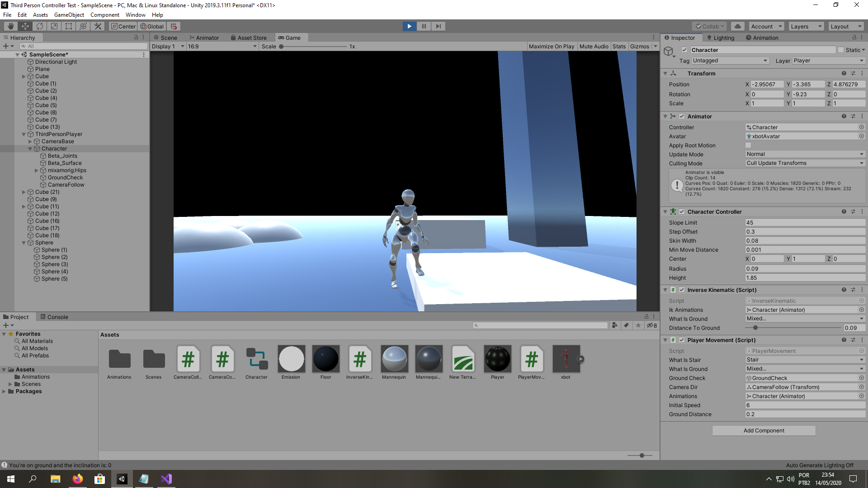
Task: Open Display 1 dropdown
Action: pos(168,46)
